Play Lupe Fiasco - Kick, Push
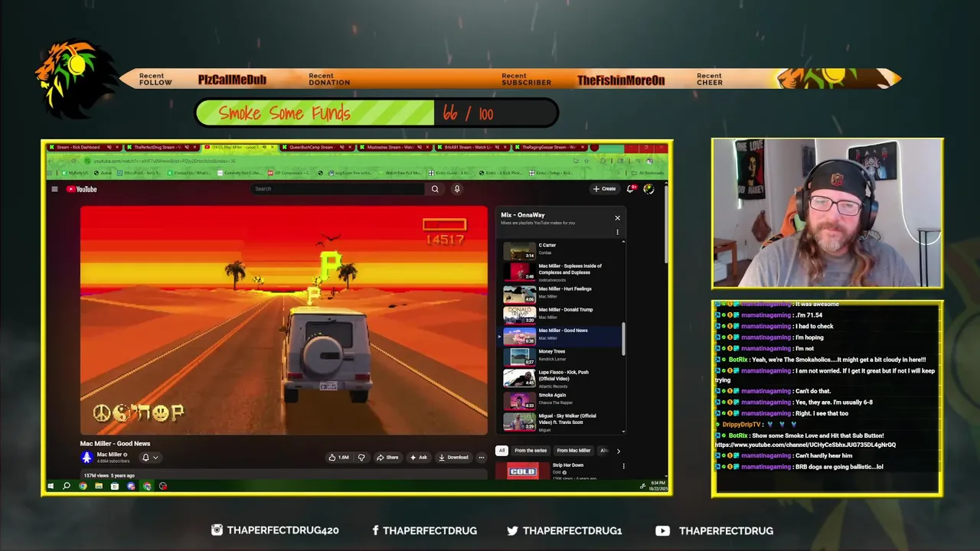The height and width of the screenshot is (551, 980). click(563, 378)
